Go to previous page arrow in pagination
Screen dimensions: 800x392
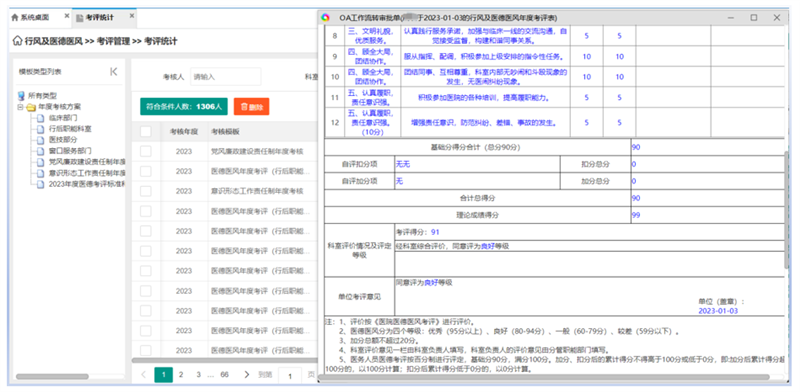point(144,375)
